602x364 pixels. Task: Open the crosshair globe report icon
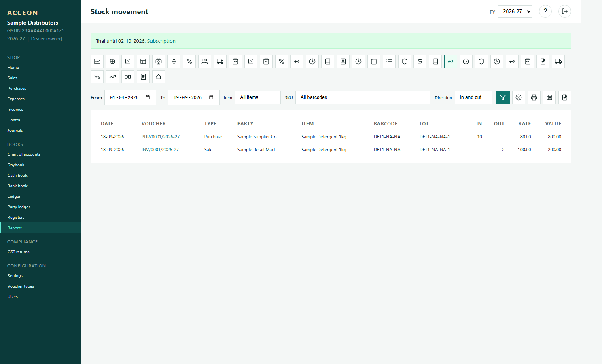(112, 61)
